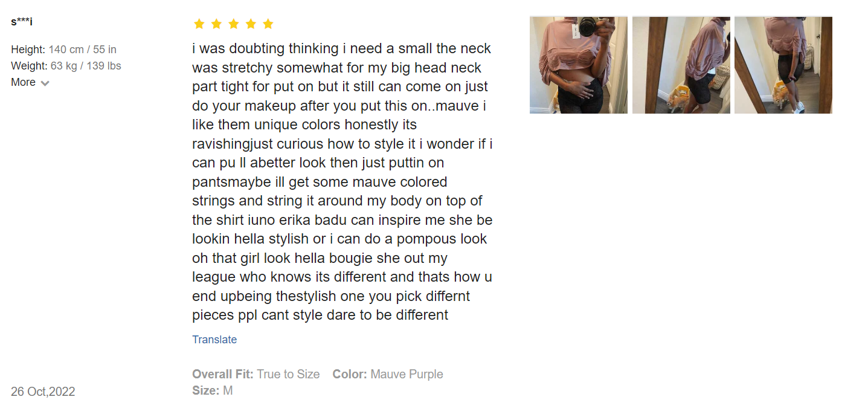Click the Size M label
This screenshot has width=868, height=414.
tap(212, 390)
